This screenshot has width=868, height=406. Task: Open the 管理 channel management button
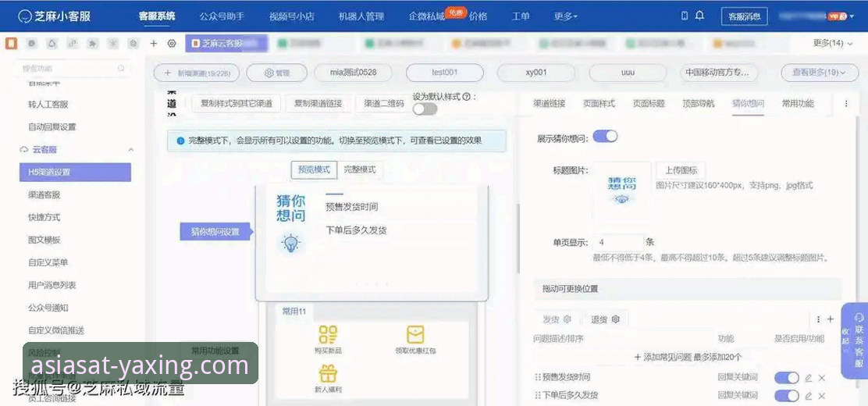276,73
